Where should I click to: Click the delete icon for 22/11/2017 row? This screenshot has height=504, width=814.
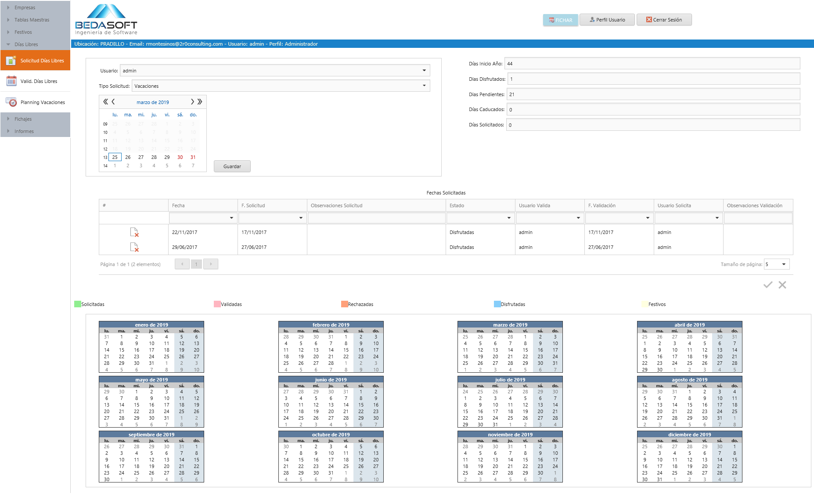(134, 232)
